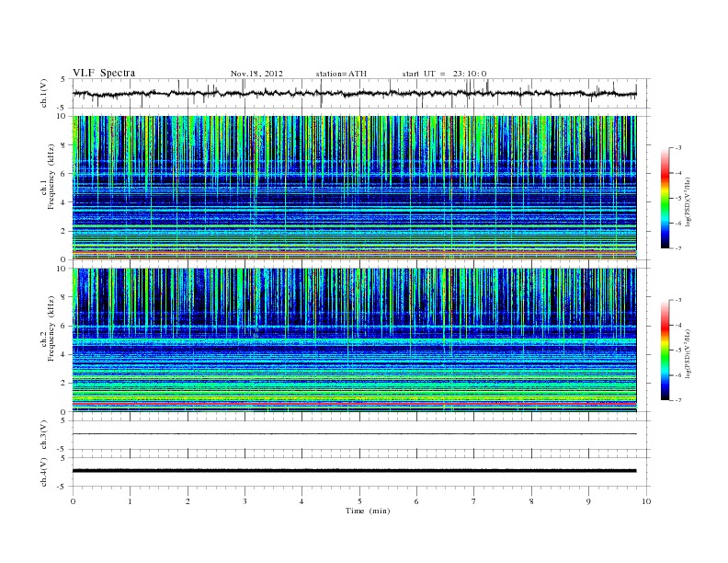This screenshot has height=563, width=728.
Task: Select the "Time (min)" axis title
Action: pos(368,511)
